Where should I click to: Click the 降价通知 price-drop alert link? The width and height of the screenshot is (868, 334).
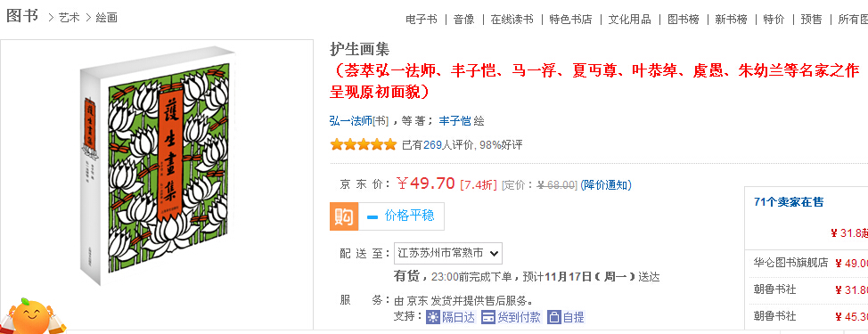pos(606,184)
